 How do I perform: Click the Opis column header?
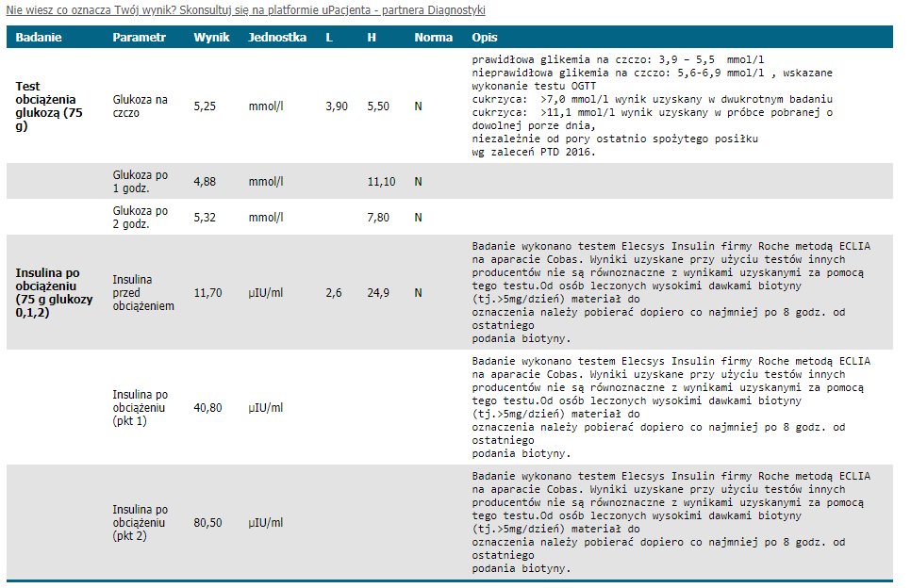485,38
